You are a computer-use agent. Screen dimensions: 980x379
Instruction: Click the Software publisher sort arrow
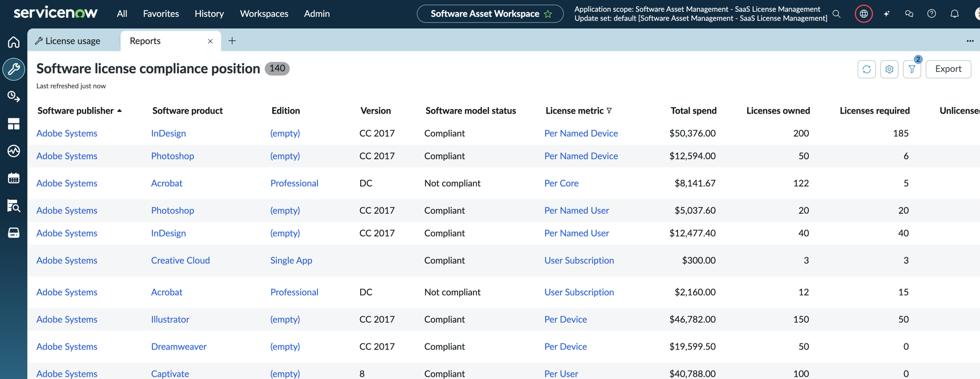click(120, 111)
